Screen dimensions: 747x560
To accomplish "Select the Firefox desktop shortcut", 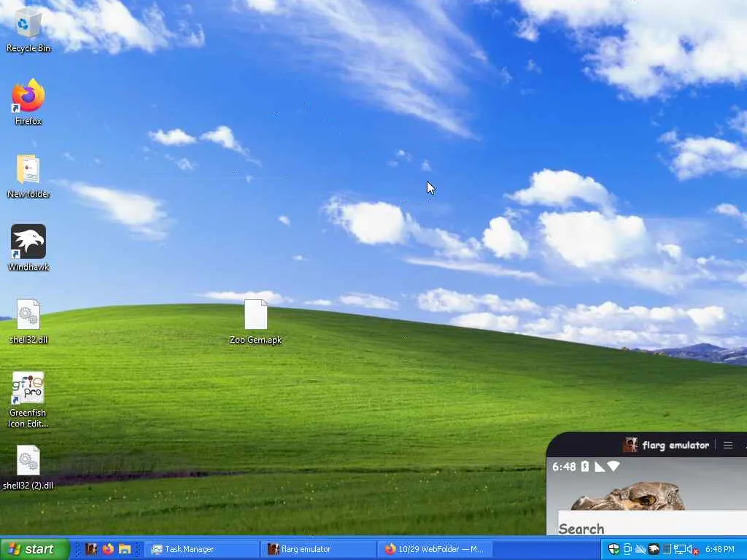I will (x=28, y=102).
